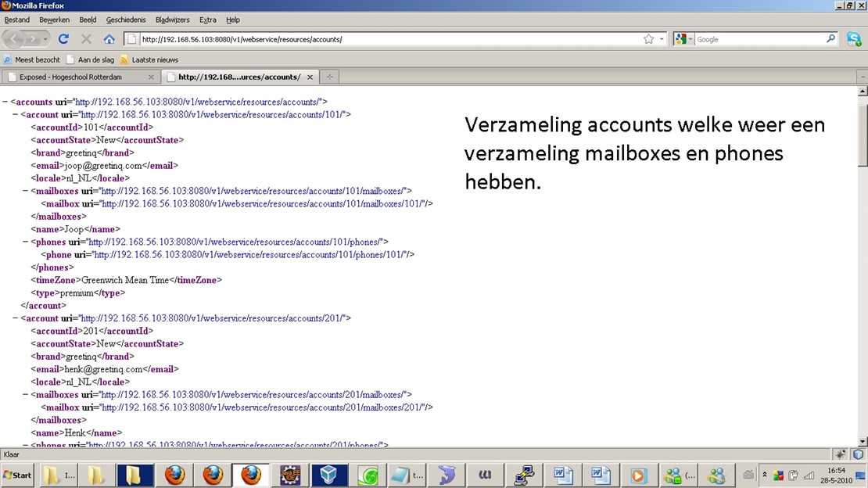Open the Geschiedenis menu
The image size is (868, 488).
tap(126, 20)
